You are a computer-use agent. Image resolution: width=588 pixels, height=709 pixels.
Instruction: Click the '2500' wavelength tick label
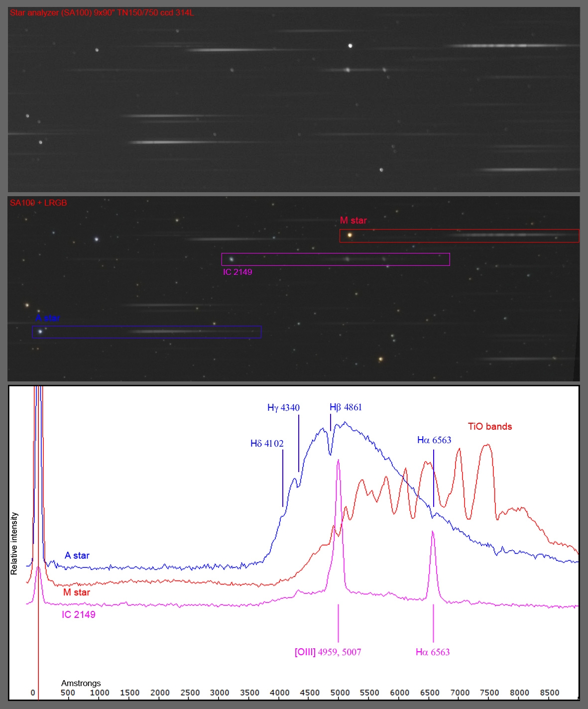190,693
